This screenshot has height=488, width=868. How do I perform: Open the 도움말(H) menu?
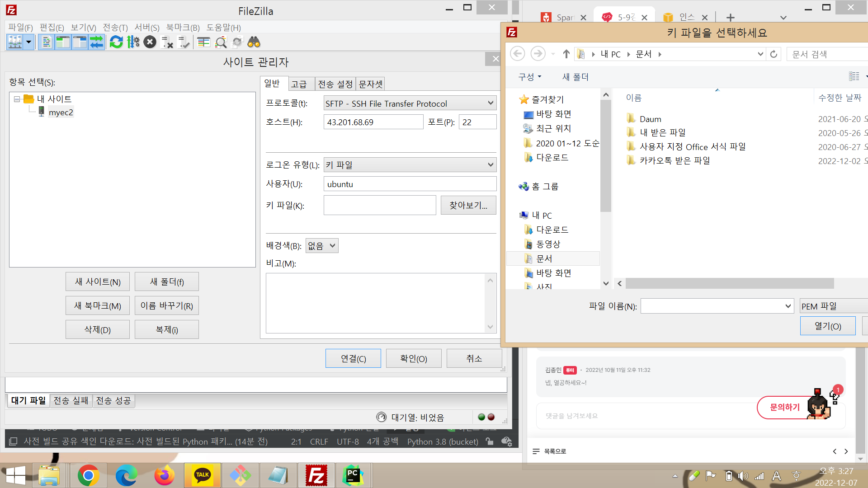224,28
